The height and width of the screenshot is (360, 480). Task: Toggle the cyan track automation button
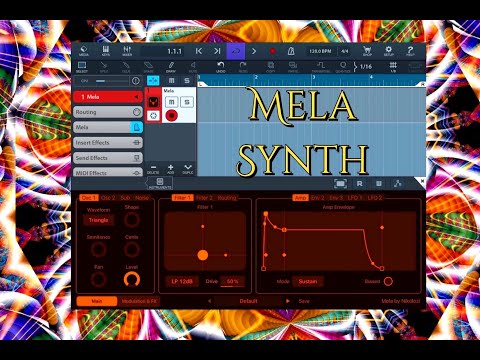153,80
